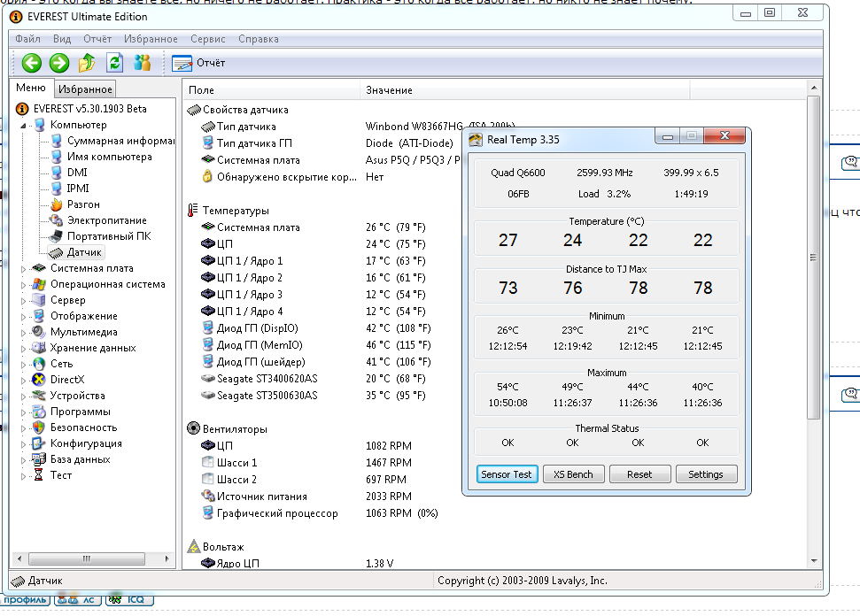Click the green Back arrow toolbar icon
The width and height of the screenshot is (860, 616).
click(32, 63)
